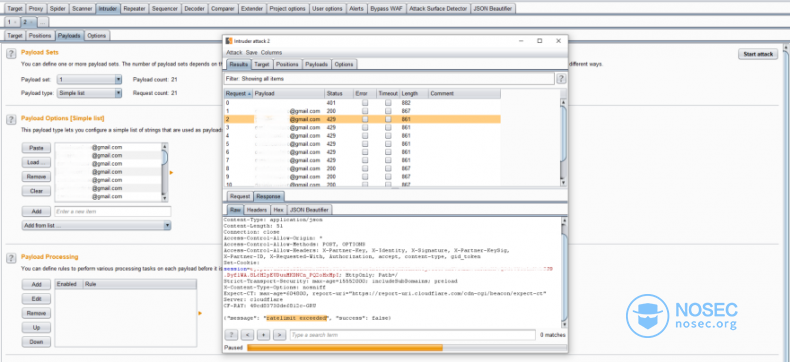Click up arrow of payload list scrollbar
Viewport: 790px width, 362px height.
click(x=164, y=147)
